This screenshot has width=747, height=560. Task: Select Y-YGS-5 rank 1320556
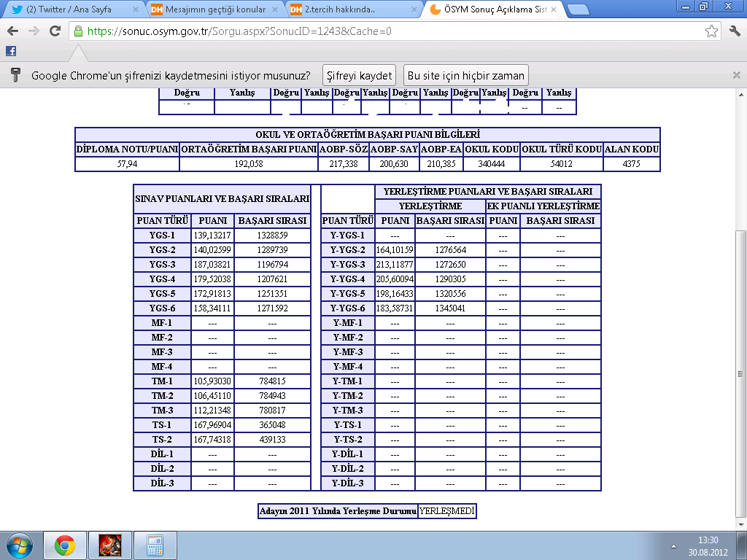(x=450, y=294)
